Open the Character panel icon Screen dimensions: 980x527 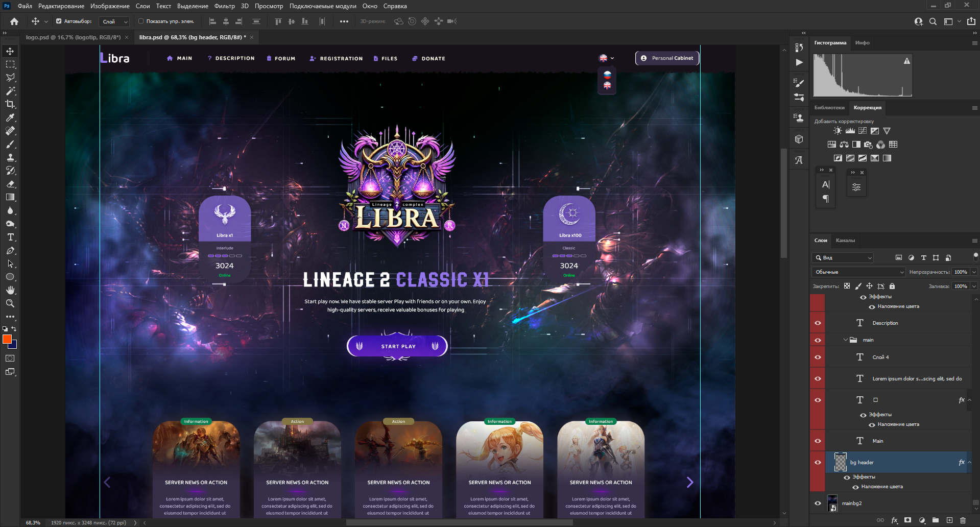[826, 184]
